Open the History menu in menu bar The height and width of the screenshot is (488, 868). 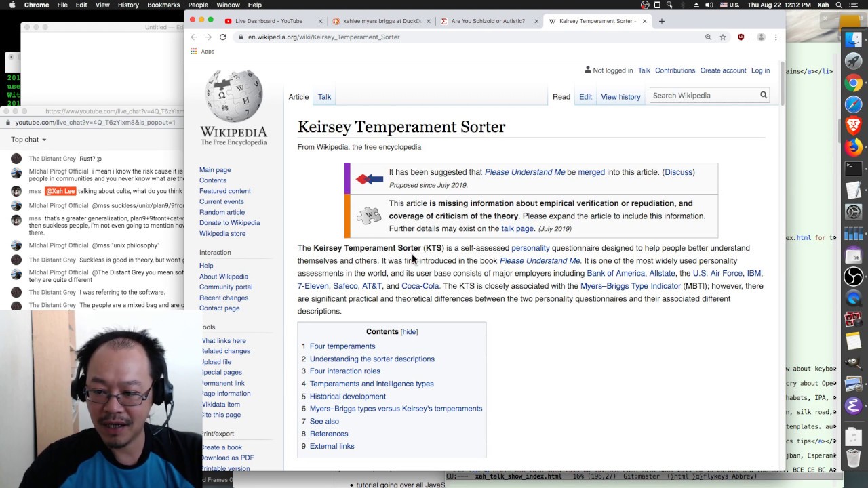128,5
